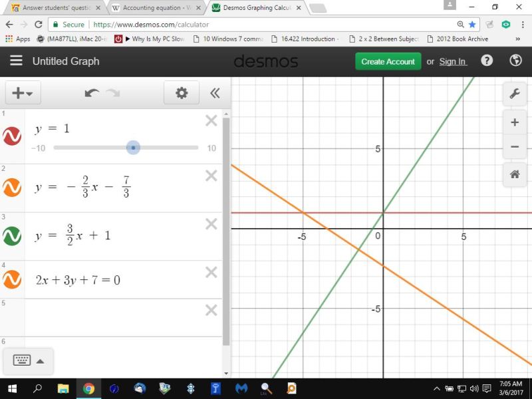Show the on-screen keypad
The image size is (532, 399).
click(x=22, y=360)
